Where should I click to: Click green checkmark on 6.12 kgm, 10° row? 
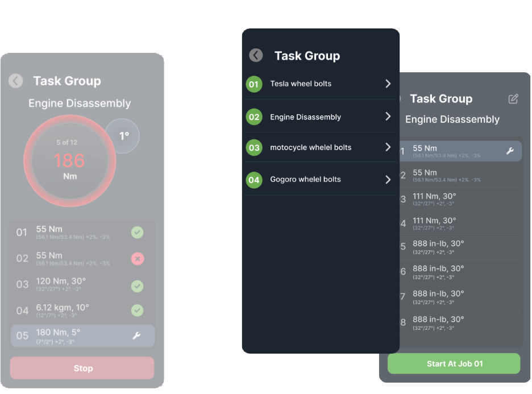138,310
